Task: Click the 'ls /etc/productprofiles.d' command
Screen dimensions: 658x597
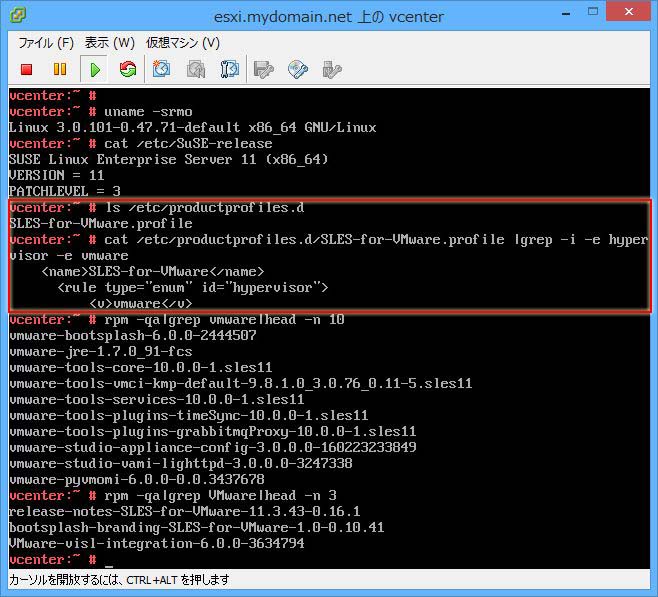Action: tap(204, 207)
